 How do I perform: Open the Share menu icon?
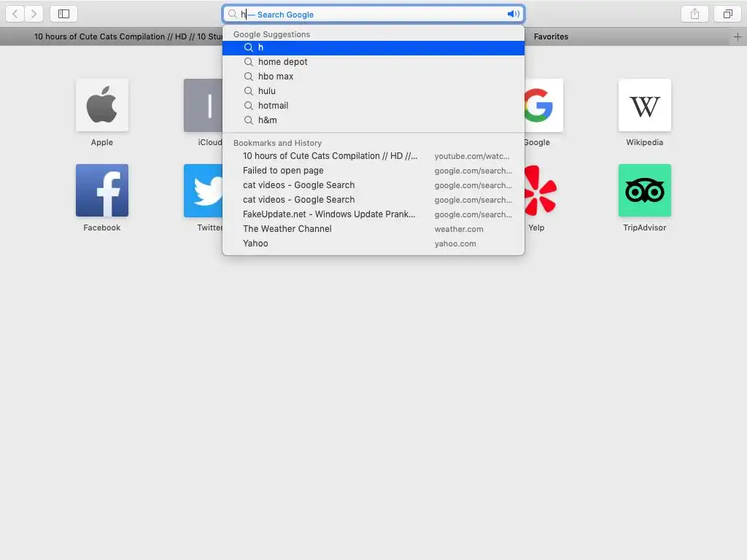[694, 14]
